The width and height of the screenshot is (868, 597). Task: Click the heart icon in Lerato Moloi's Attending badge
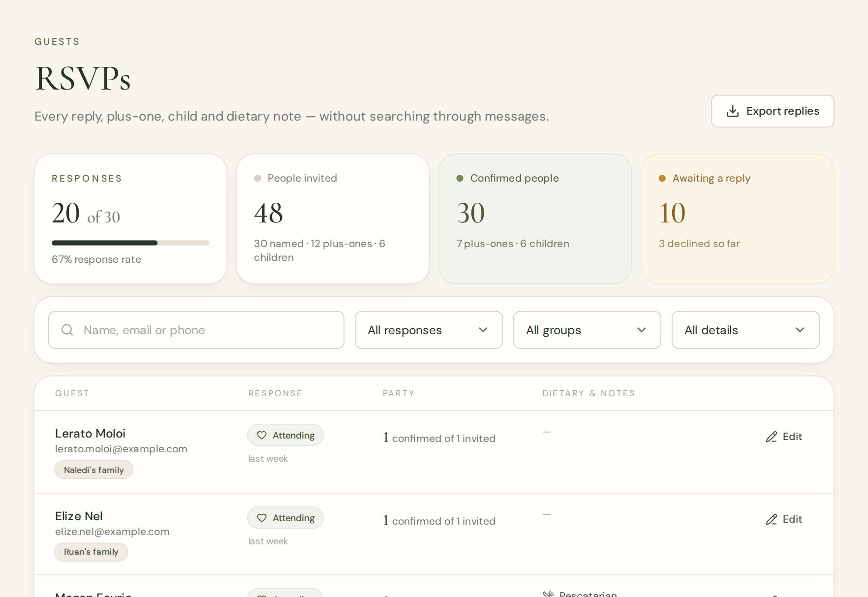click(x=262, y=435)
